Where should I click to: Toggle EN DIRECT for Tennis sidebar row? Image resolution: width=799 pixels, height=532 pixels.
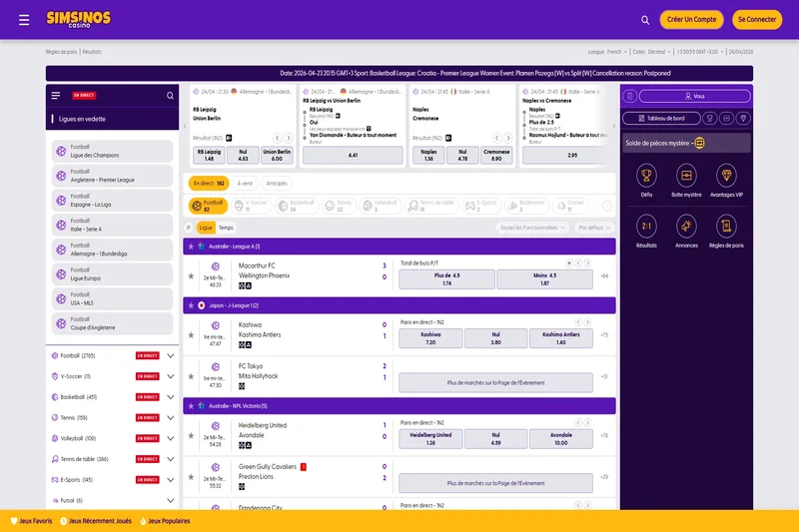pos(147,418)
